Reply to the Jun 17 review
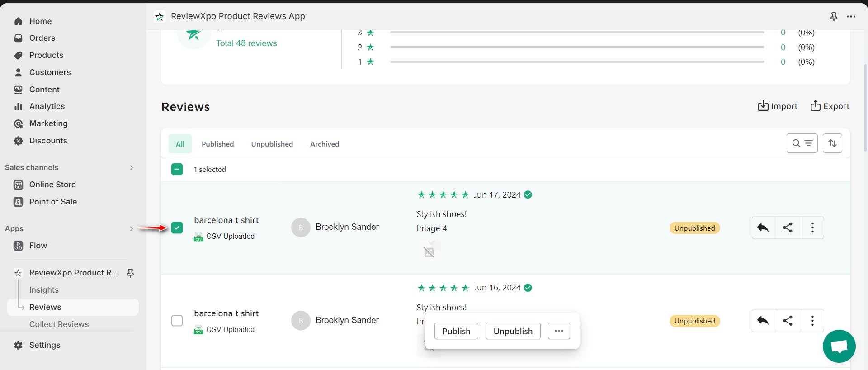 pos(764,228)
